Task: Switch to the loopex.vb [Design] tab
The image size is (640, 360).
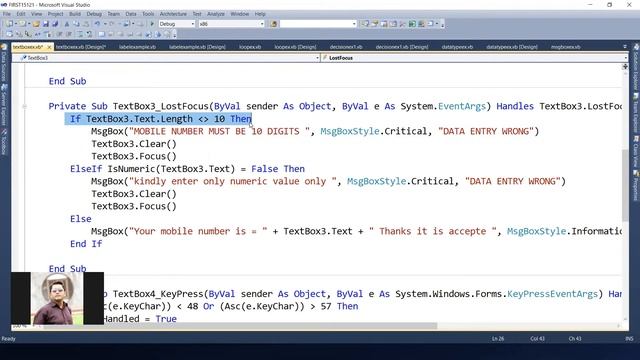Action: pyautogui.click(x=295, y=47)
